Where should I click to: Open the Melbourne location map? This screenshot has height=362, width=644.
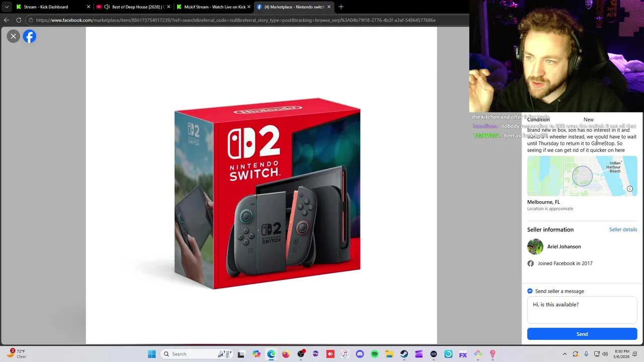tap(582, 176)
